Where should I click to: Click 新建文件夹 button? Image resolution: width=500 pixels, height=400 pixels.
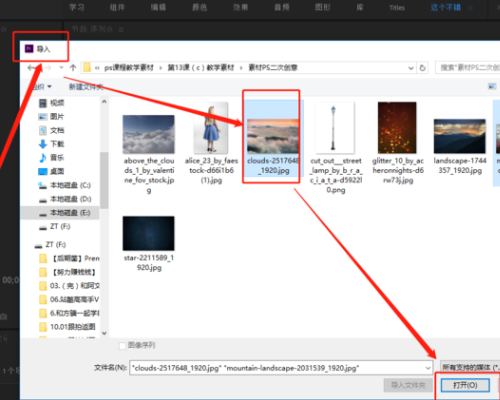pyautogui.click(x=86, y=87)
